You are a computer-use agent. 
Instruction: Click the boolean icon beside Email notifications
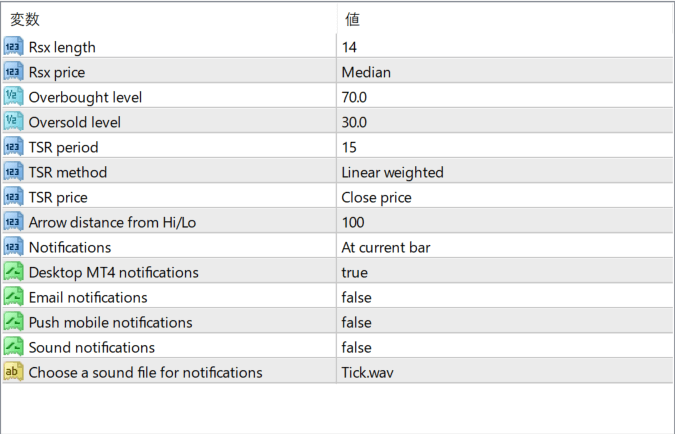[13, 297]
